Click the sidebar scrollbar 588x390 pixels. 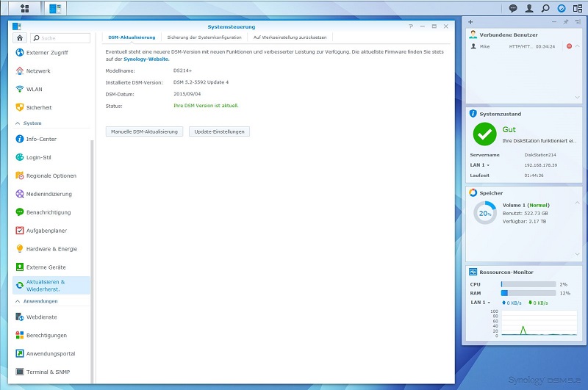(x=92, y=261)
